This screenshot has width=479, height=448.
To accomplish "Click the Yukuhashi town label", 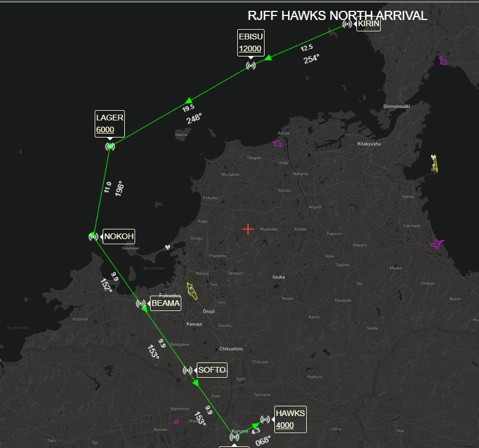I will pos(412,225).
